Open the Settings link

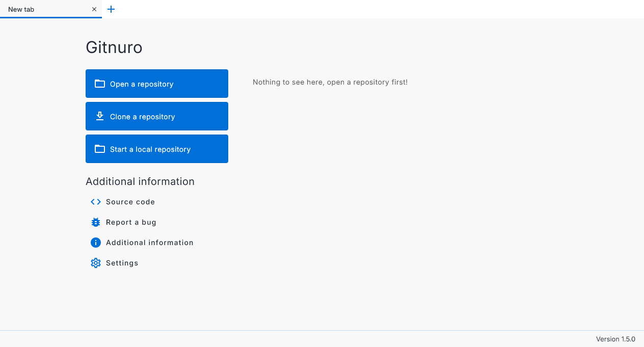coord(122,263)
